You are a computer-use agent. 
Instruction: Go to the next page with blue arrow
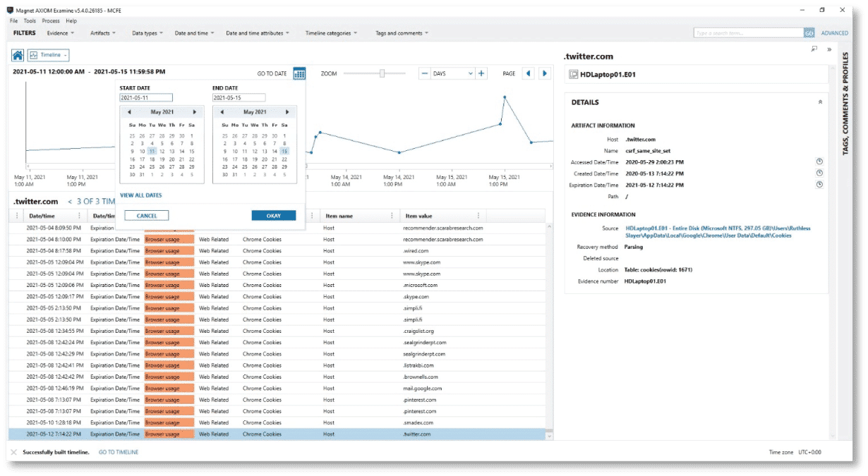click(x=544, y=73)
